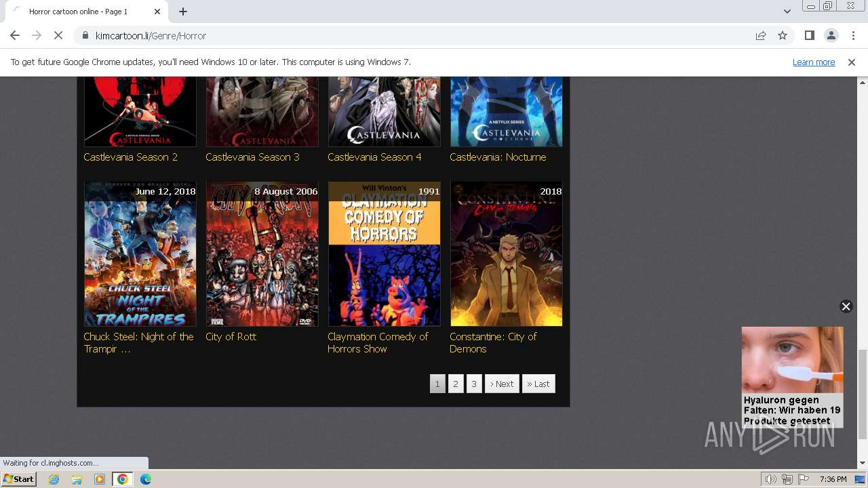The width and height of the screenshot is (868, 488).
Task: Click the 7:36 PM system clock
Action: point(833,479)
